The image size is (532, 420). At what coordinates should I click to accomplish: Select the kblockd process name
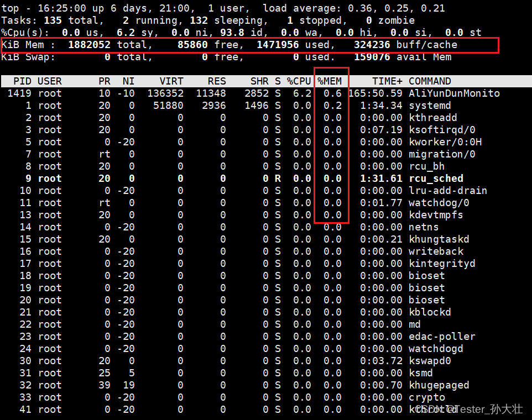tap(430, 312)
